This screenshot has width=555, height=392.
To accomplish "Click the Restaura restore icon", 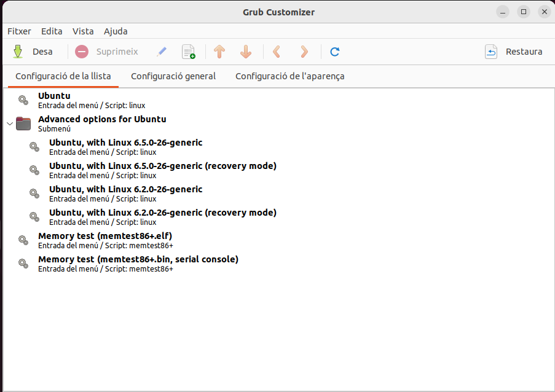I will 491,52.
